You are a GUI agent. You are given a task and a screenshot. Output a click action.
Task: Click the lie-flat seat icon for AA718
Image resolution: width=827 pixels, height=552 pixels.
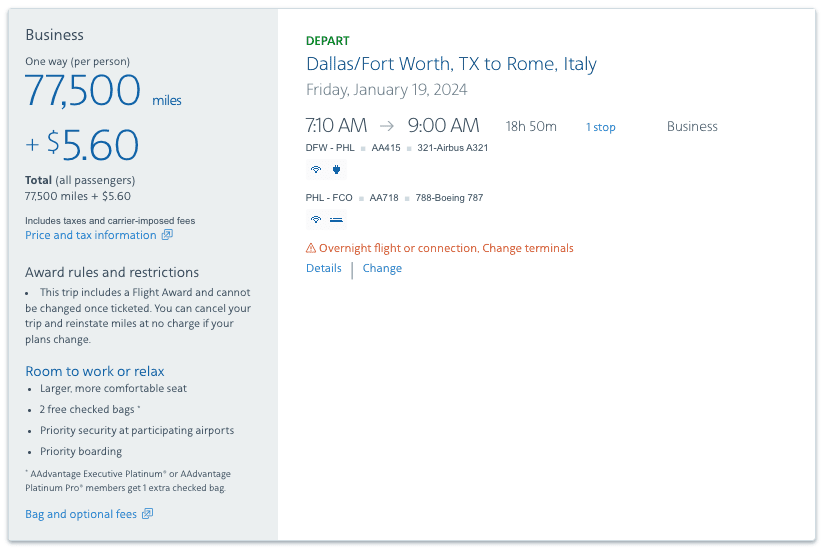click(x=336, y=220)
